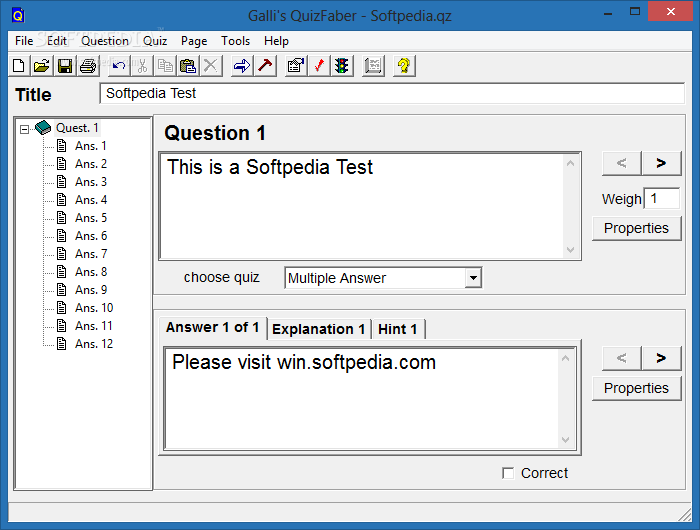
Task: Click the traffic light toolbar icon
Action: click(x=342, y=66)
